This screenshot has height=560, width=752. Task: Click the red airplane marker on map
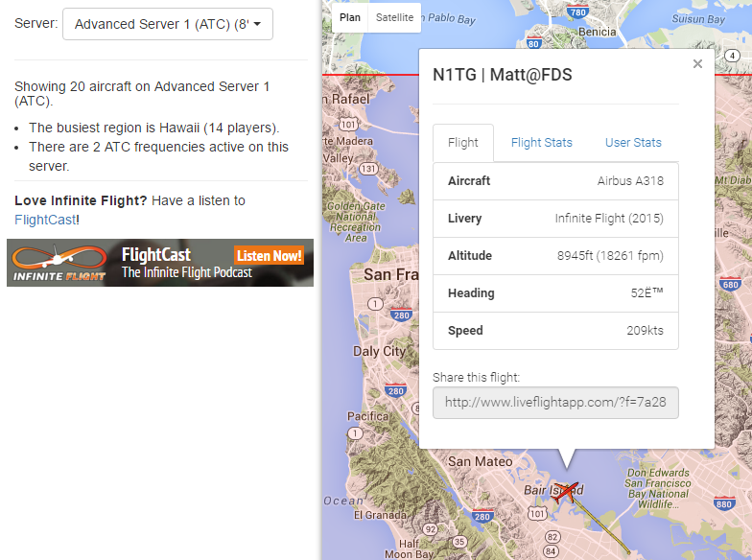pos(566,493)
